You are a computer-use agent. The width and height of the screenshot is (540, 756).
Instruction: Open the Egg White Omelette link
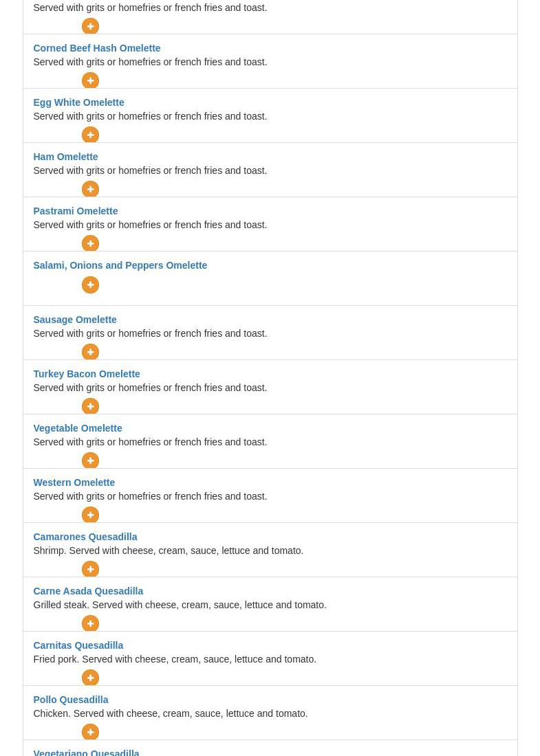click(x=78, y=102)
